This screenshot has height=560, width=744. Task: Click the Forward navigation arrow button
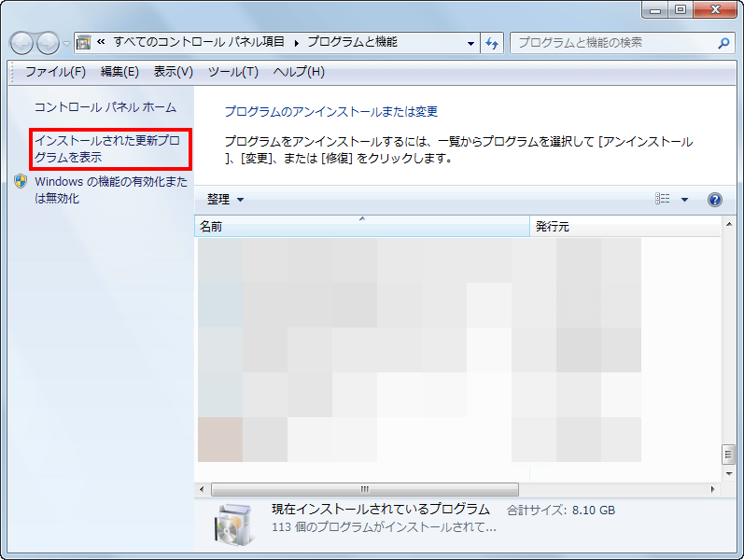pos(48,43)
